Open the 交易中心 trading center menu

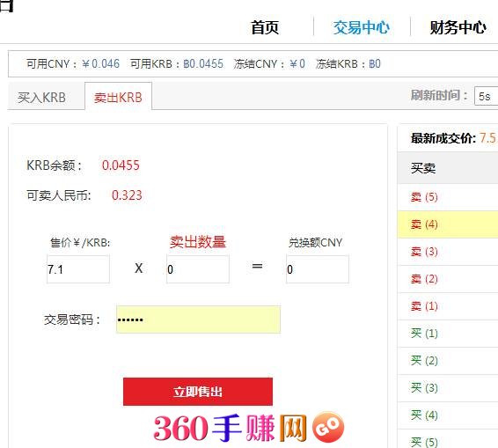(361, 27)
